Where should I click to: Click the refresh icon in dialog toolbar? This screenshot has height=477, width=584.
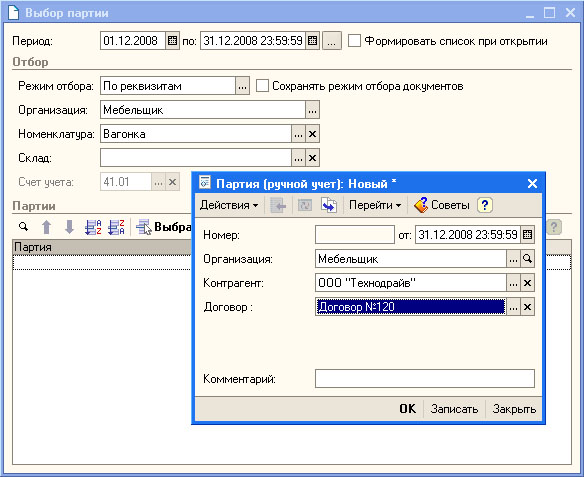(305, 205)
